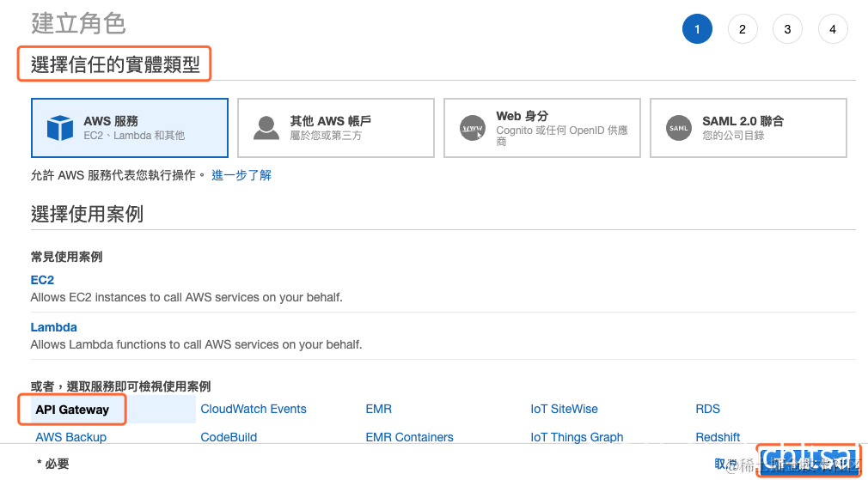
Task: Select the AWS Backup service
Action: pyautogui.click(x=70, y=437)
